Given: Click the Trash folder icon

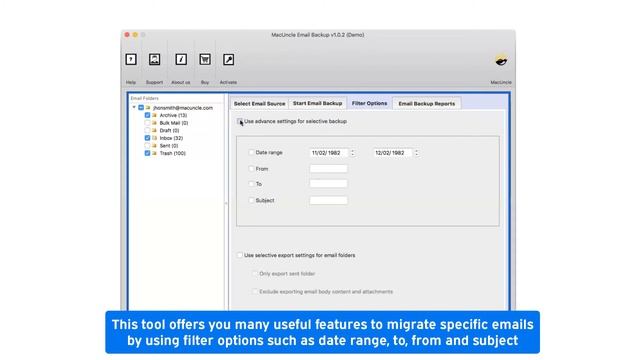Looking at the screenshot, I should pos(154,153).
